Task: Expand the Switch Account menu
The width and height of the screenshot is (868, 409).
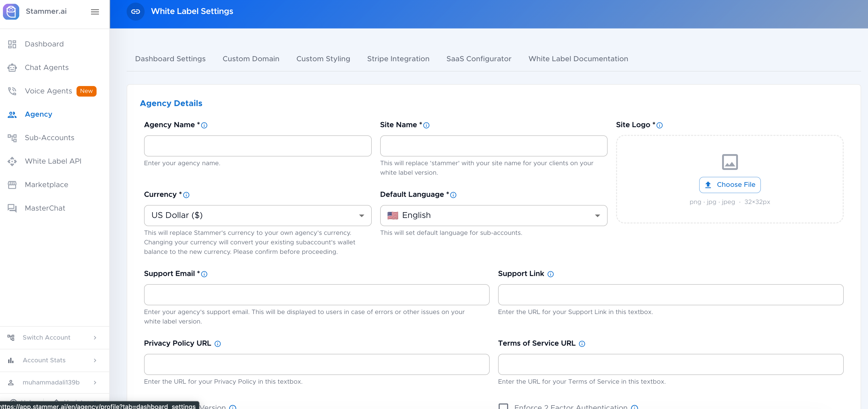Action: click(x=55, y=337)
